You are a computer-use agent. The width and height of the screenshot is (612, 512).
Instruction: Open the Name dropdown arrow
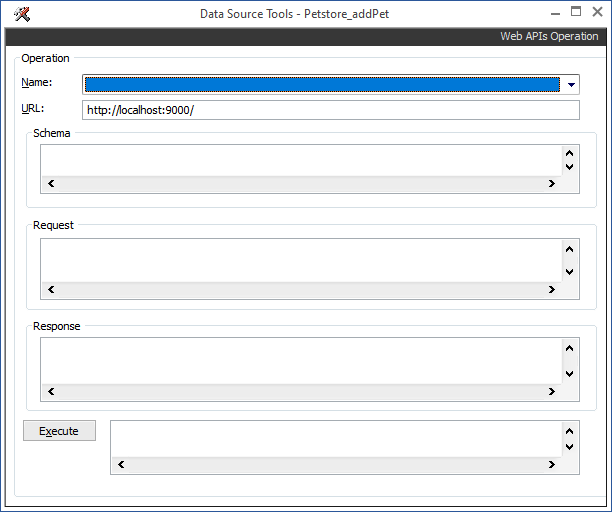tap(571, 85)
